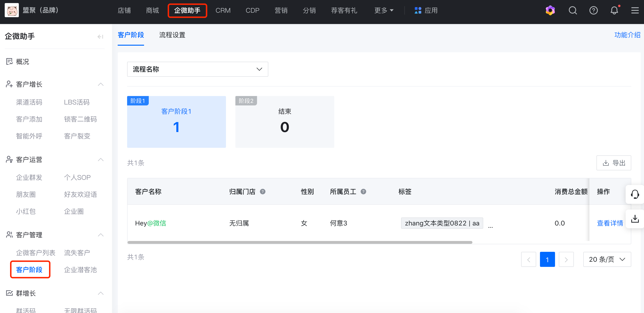Select the 客户阶段 tab

(x=131, y=35)
